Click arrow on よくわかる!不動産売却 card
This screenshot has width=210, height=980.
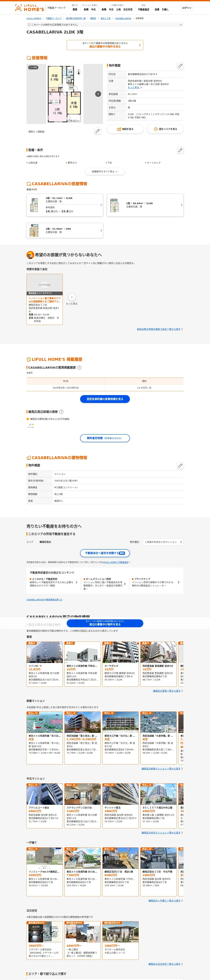(77, 582)
